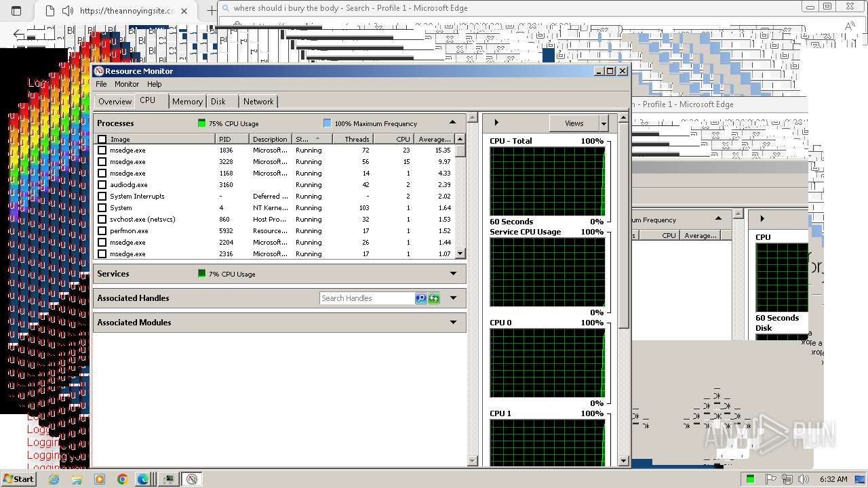The image size is (868, 488).
Task: Check the System Interrupts checkbox
Action: (102, 197)
